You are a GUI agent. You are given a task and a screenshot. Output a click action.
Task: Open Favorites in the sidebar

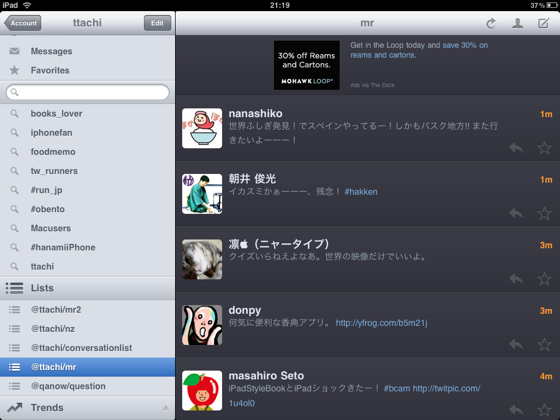88,70
